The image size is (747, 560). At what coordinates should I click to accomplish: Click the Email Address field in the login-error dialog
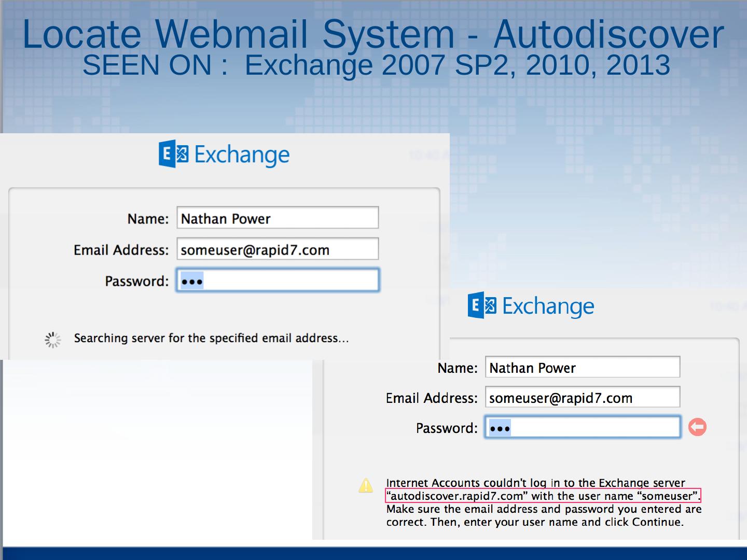pyautogui.click(x=583, y=397)
